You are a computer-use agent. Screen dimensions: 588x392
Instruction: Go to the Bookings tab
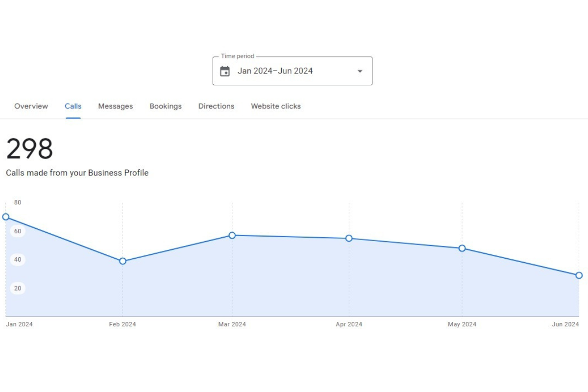coord(166,106)
